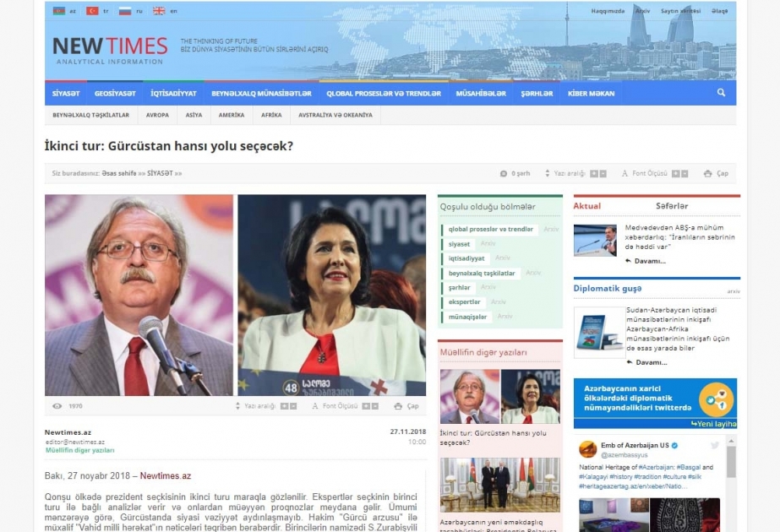This screenshot has height=532, width=780.
Task: Open the Arxiv link beside siyasət
Action: 488,244
